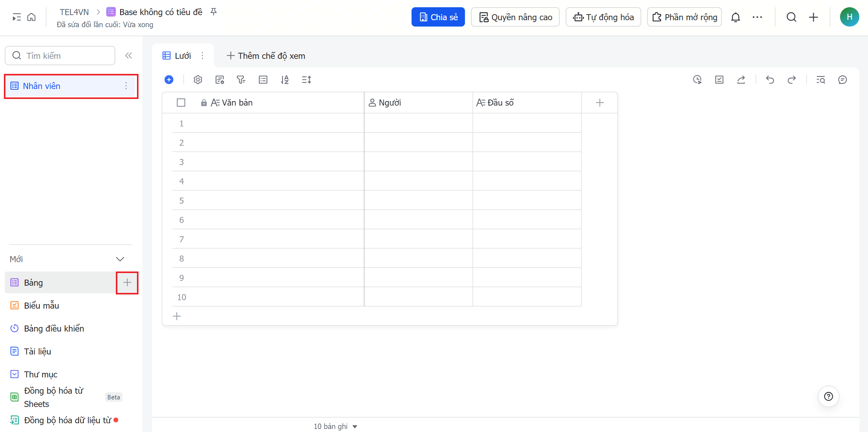Open the view settings gear icon
Image resolution: width=868 pixels, height=432 pixels.
198,80
